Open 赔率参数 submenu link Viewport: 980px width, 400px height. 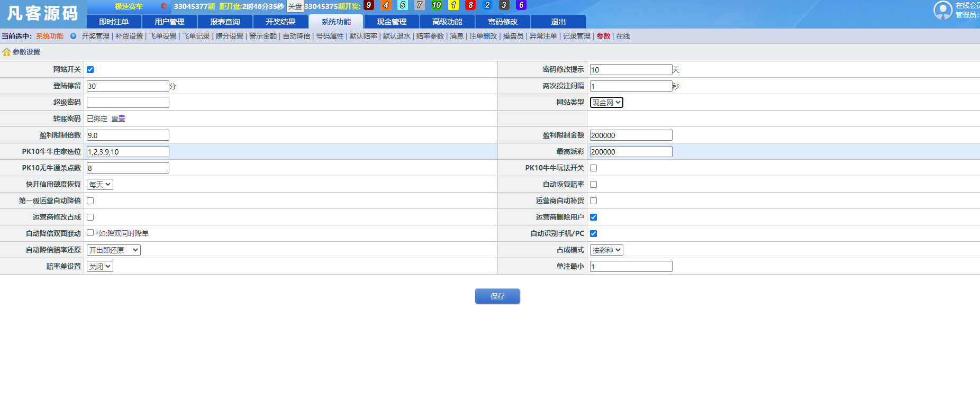tap(430, 36)
